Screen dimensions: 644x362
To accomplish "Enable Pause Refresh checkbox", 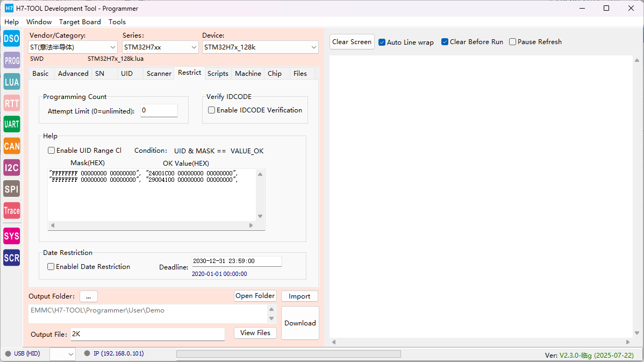I will [x=513, y=42].
